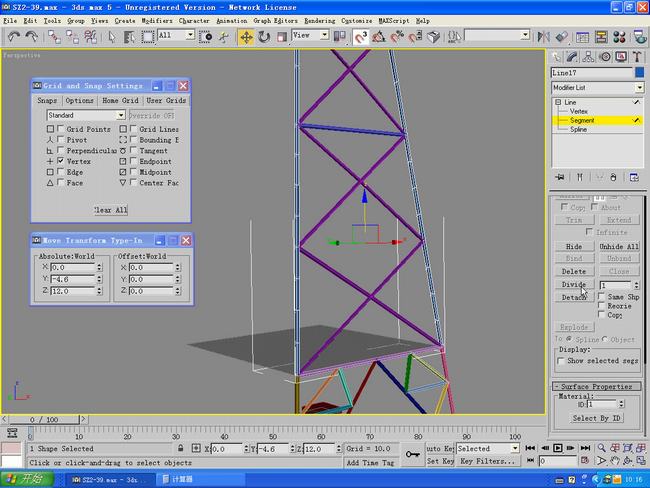Switch to the Options tab in Snap Settings
The height and width of the screenshot is (488, 650).
pyautogui.click(x=79, y=100)
